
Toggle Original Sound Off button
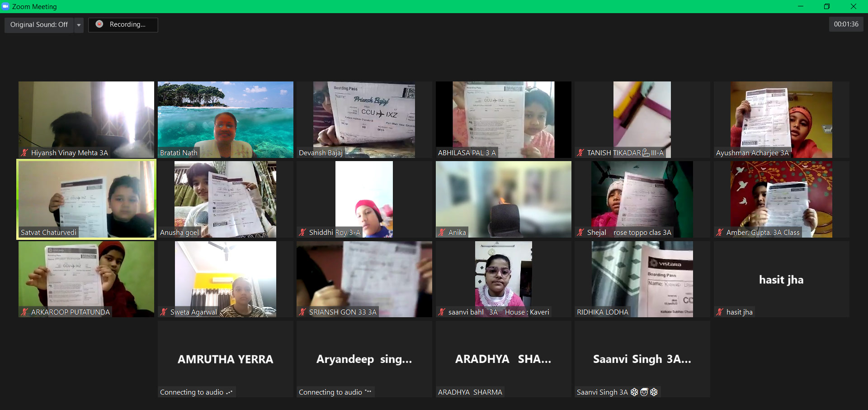pos(39,24)
